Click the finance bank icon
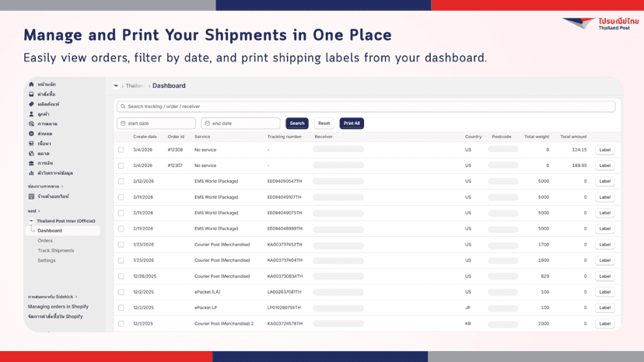 pyautogui.click(x=31, y=163)
